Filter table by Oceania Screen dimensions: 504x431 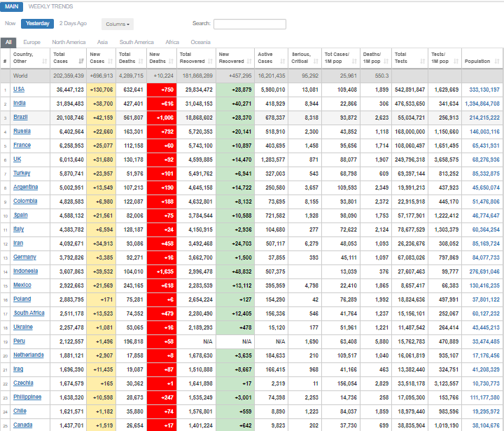coord(201,43)
